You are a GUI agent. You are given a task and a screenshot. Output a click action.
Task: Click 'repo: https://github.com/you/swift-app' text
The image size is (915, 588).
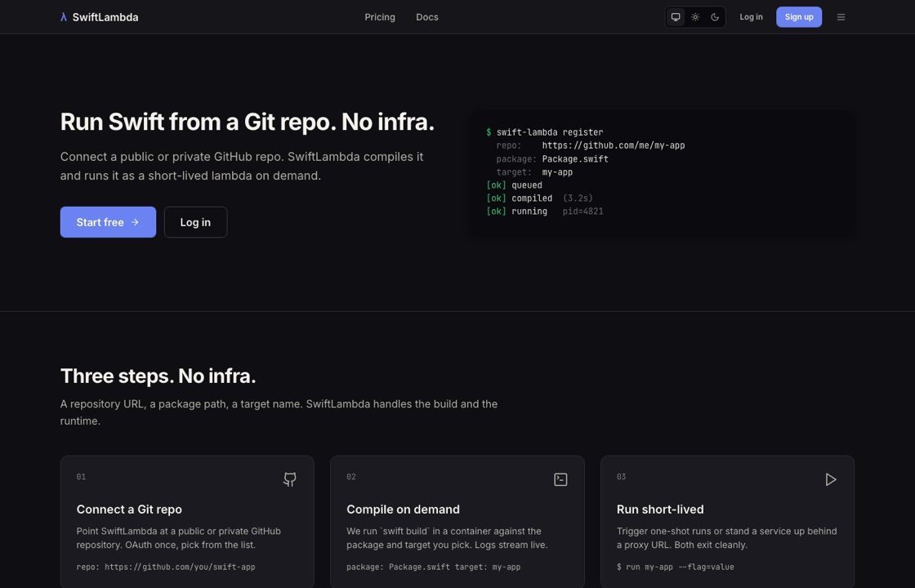coord(166,567)
